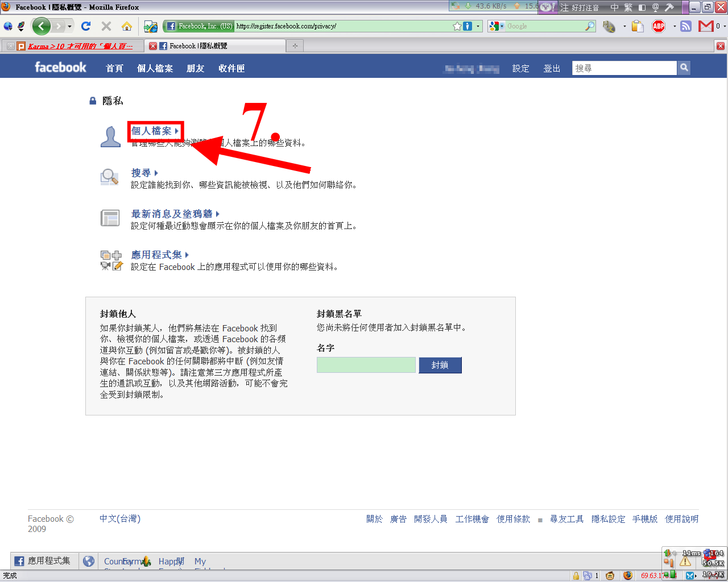Go back with the green Back arrow

pos(41,26)
